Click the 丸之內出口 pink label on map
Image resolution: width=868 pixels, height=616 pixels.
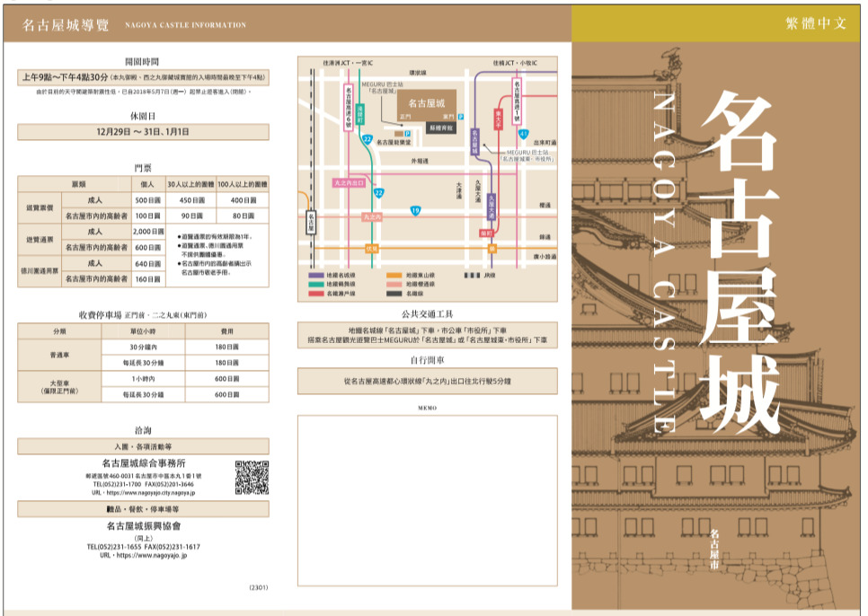[x=350, y=182]
